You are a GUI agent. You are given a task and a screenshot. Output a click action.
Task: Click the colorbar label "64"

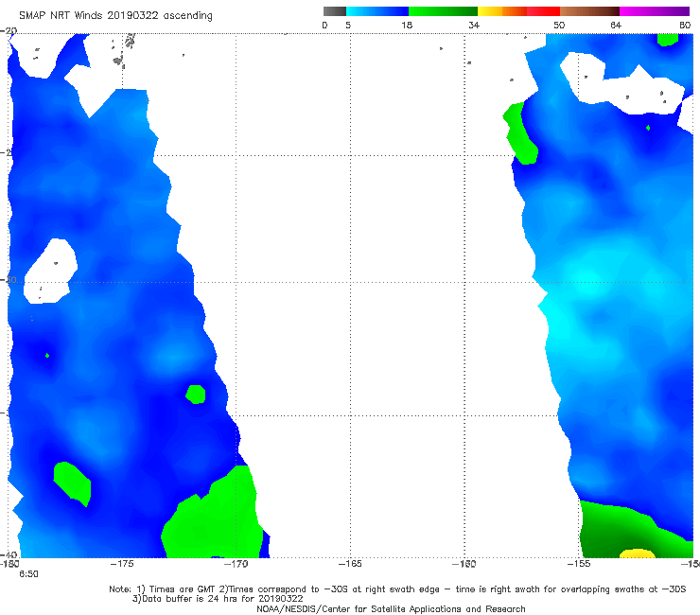(616, 25)
